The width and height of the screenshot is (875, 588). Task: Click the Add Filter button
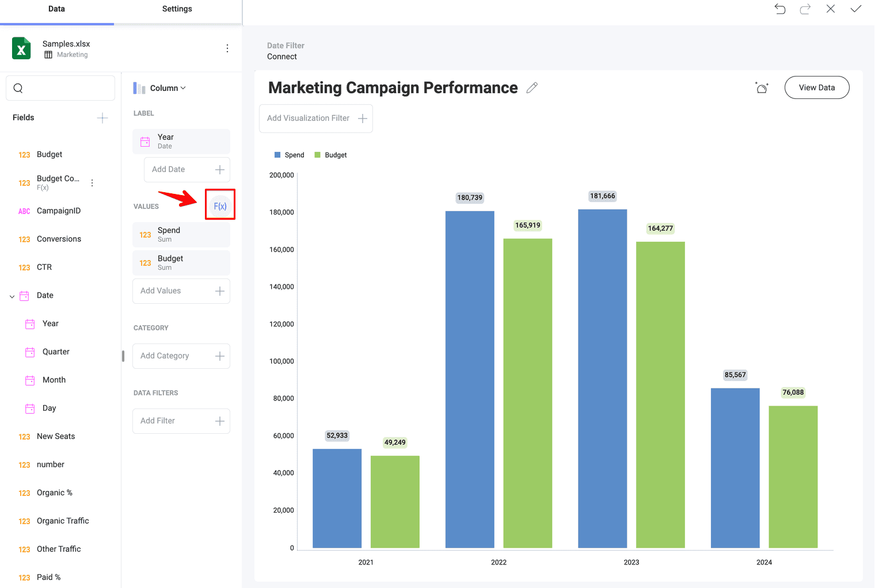pyautogui.click(x=181, y=421)
